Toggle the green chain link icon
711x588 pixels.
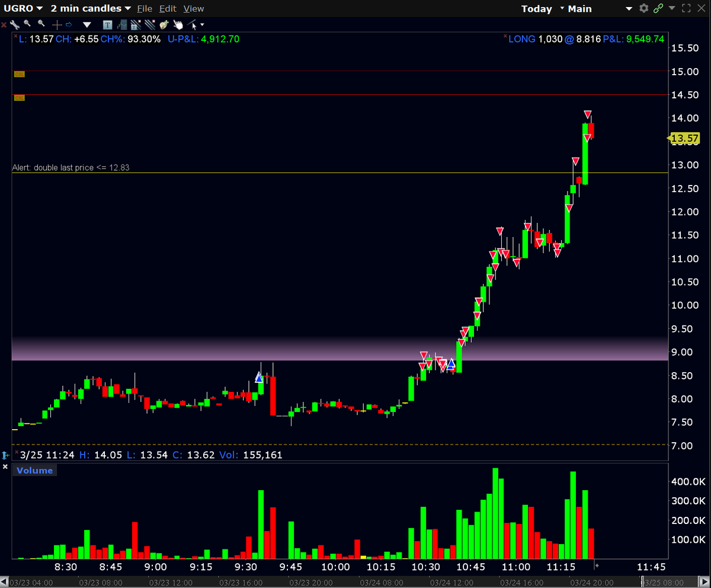click(x=658, y=8)
